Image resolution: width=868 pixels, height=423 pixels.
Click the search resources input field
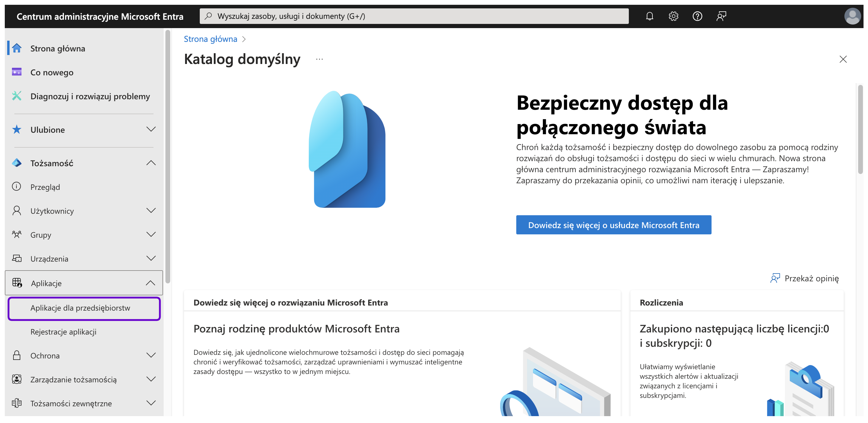414,16
